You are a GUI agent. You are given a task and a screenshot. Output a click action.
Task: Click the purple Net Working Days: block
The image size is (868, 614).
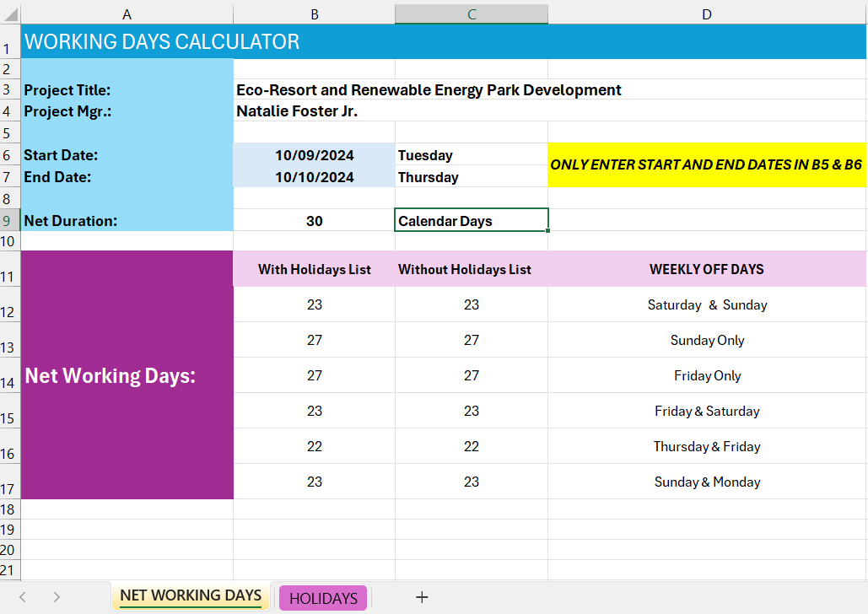[127, 374]
